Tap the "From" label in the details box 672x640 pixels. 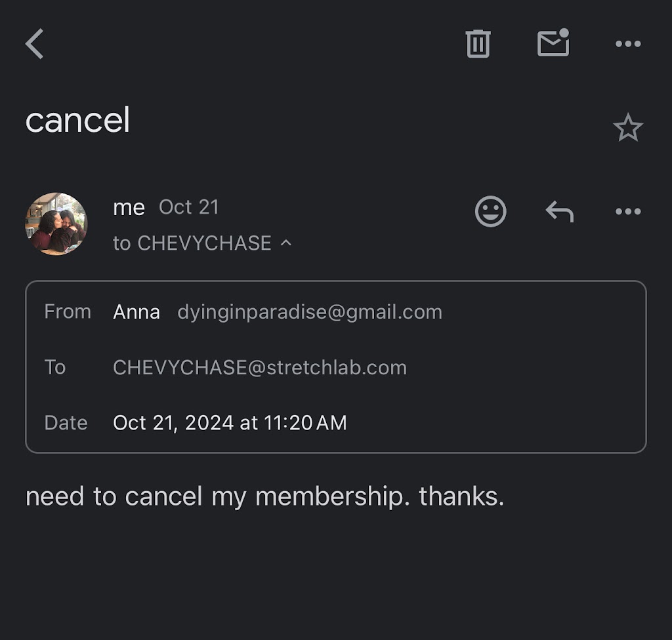pyautogui.click(x=68, y=311)
